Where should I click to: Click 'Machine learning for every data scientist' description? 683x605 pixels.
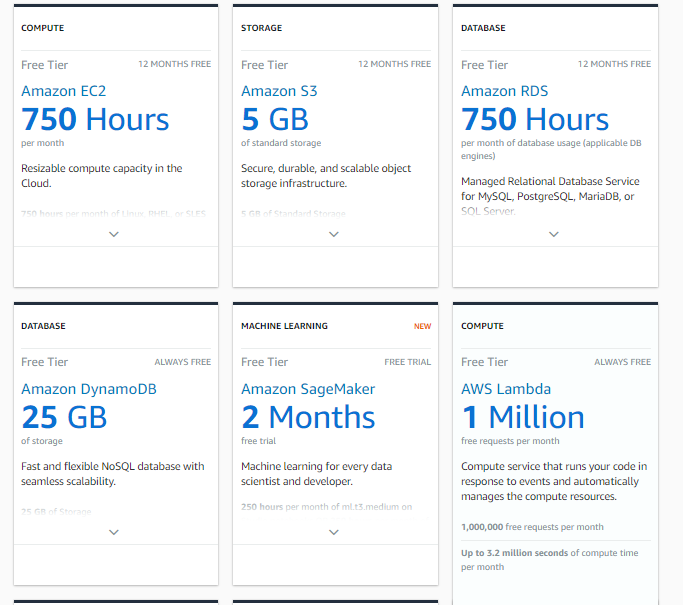click(317, 474)
